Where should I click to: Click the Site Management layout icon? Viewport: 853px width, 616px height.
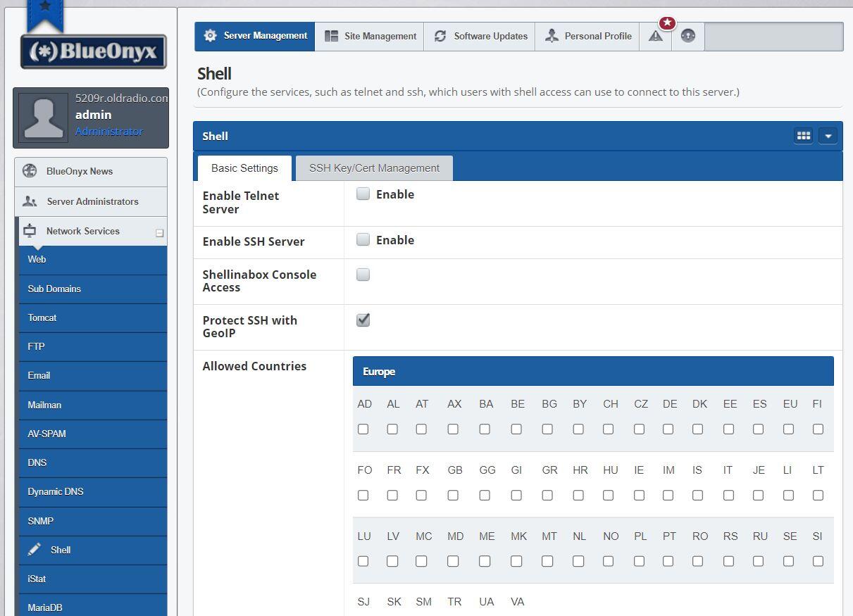point(331,37)
